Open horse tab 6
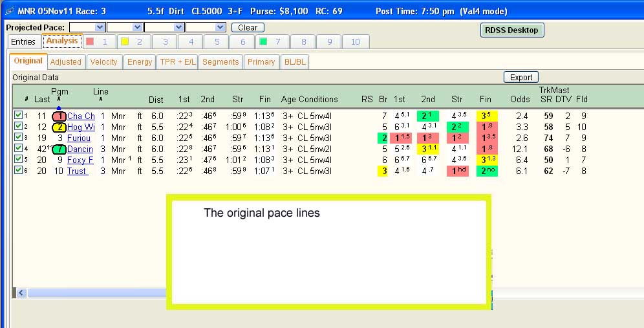Screen dimensions: 644x328 pyautogui.click(x=242, y=42)
